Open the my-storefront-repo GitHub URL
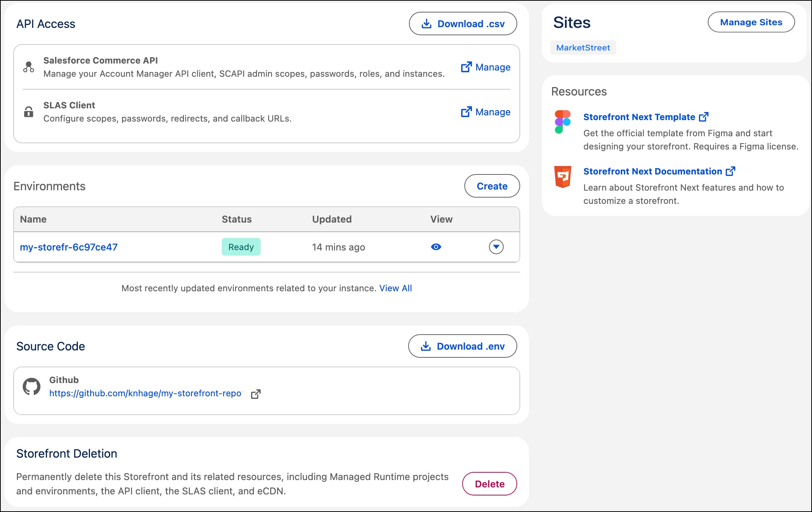 [x=145, y=393]
